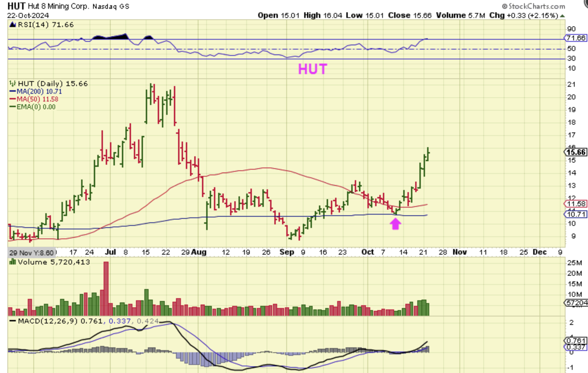This screenshot has width=588, height=373.
Task: Click the RSI mountain icon beside RSI(14)
Action: click(x=13, y=25)
